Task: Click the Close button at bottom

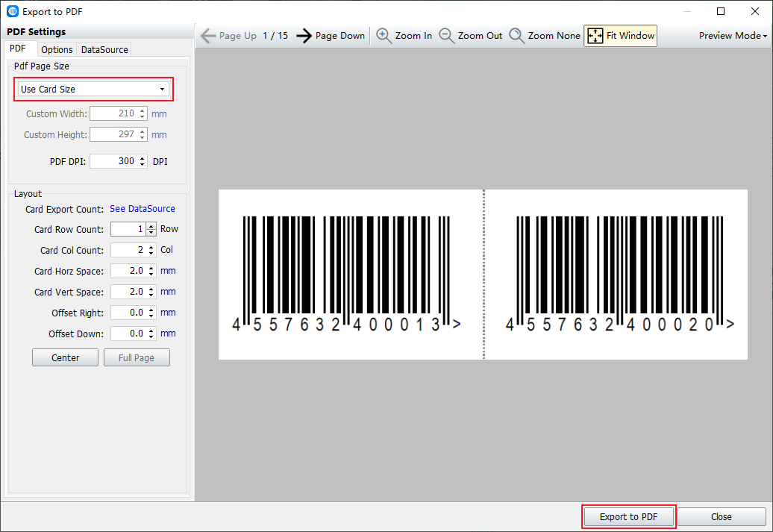Action: pyautogui.click(x=722, y=517)
